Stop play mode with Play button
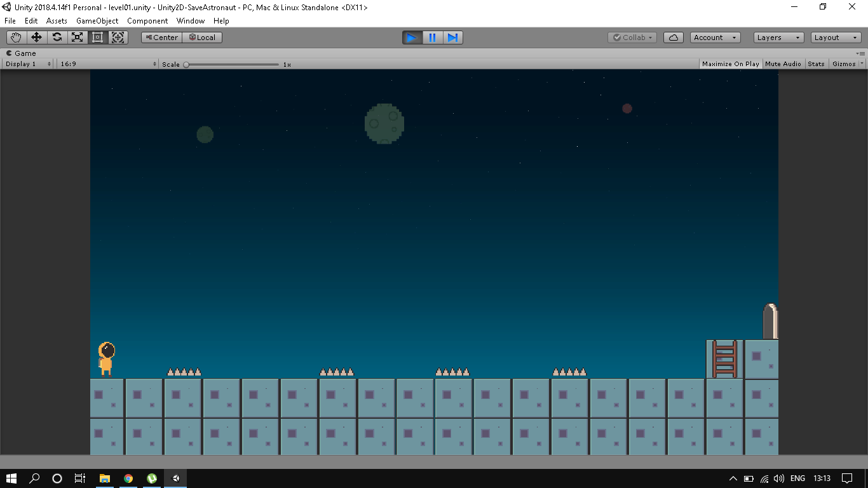Viewport: 868px width, 488px height. pyautogui.click(x=412, y=37)
